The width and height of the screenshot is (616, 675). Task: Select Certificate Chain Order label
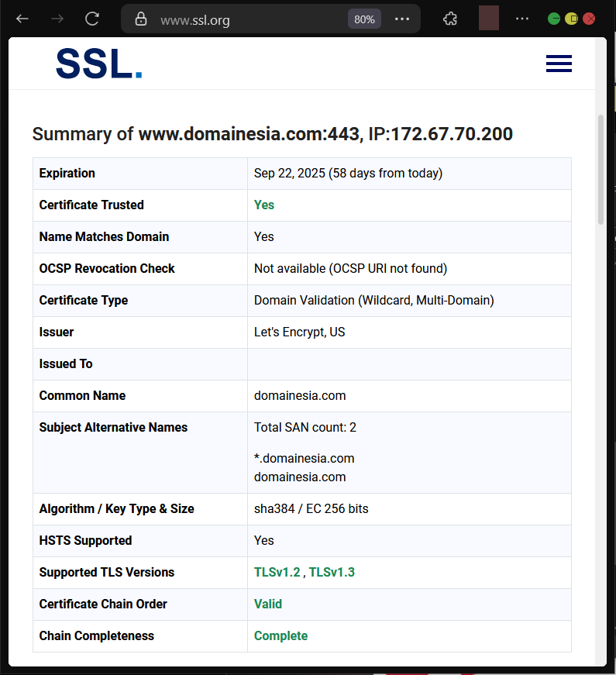(x=103, y=604)
